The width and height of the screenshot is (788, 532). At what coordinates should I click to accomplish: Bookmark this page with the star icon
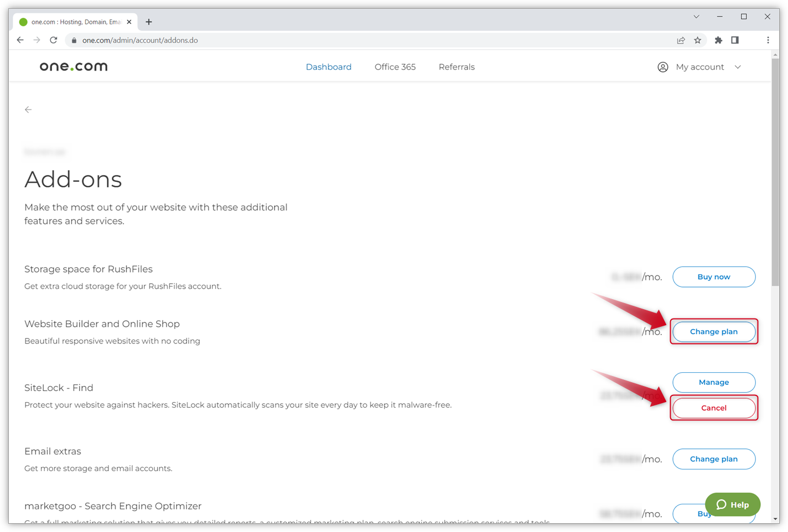click(x=697, y=40)
